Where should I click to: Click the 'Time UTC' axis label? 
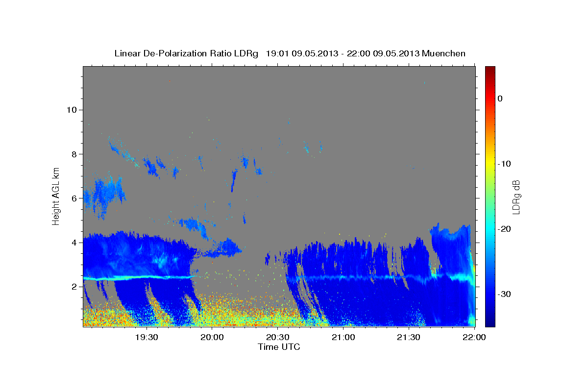(x=279, y=347)
